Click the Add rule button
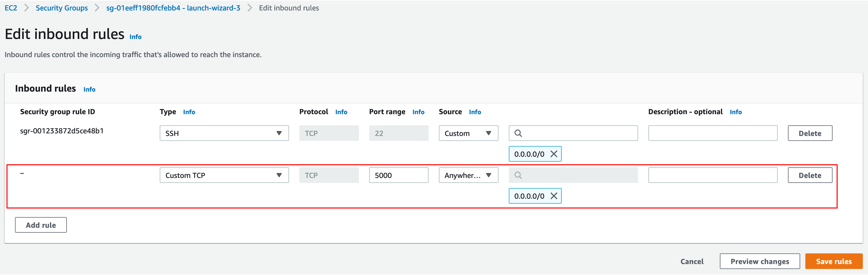Viewport: 868px width, 275px height. click(41, 225)
